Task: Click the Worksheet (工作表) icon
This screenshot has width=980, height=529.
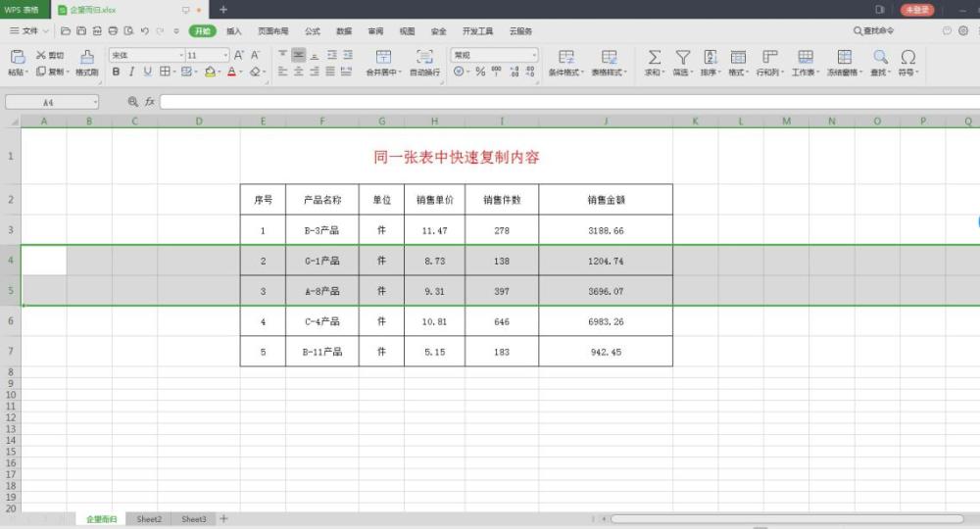Action: click(806, 57)
